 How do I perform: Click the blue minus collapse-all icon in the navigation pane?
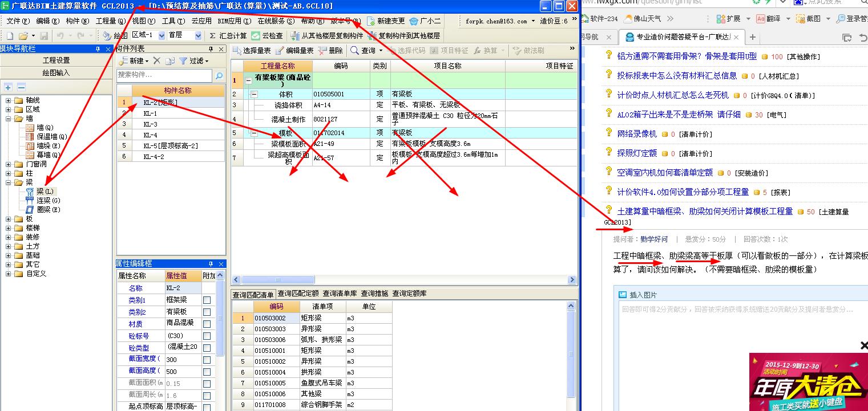coord(21,87)
